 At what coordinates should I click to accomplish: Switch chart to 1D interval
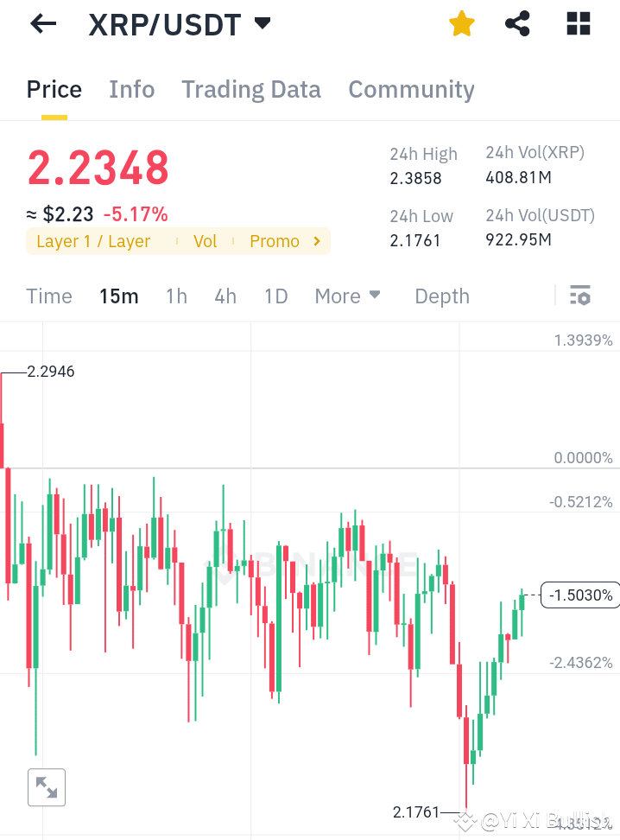pyautogui.click(x=275, y=296)
